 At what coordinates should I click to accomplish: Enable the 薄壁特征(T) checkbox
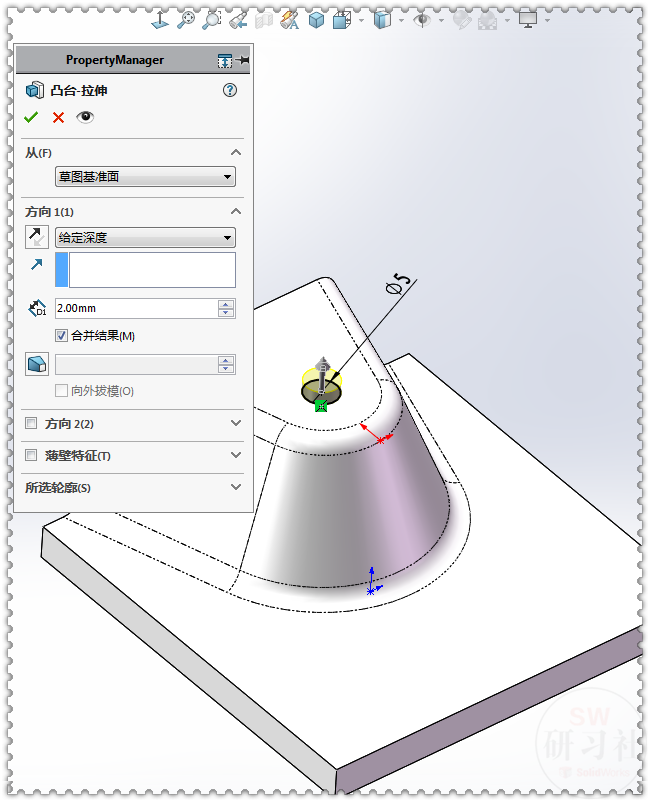click(x=31, y=455)
